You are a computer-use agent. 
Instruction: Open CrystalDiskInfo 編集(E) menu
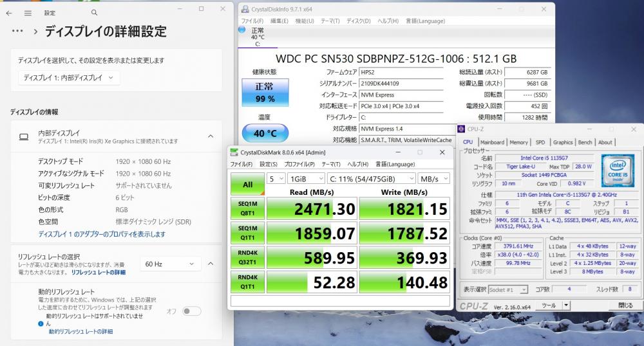[279, 21]
